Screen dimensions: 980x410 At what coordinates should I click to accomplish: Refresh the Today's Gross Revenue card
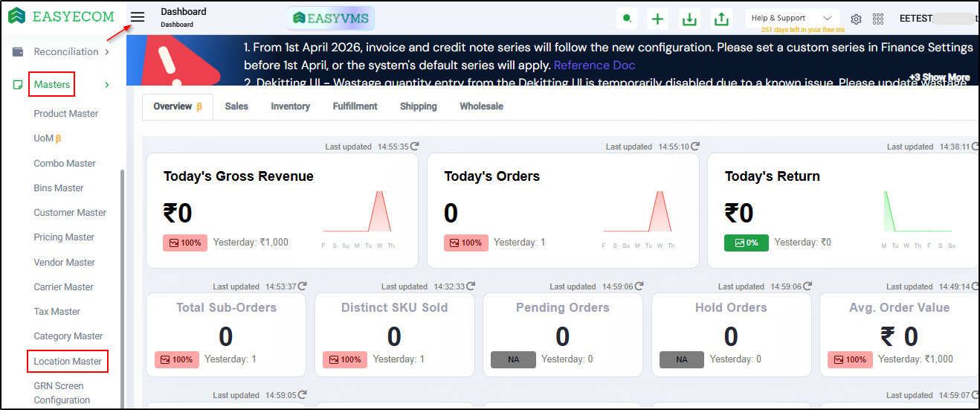click(414, 147)
